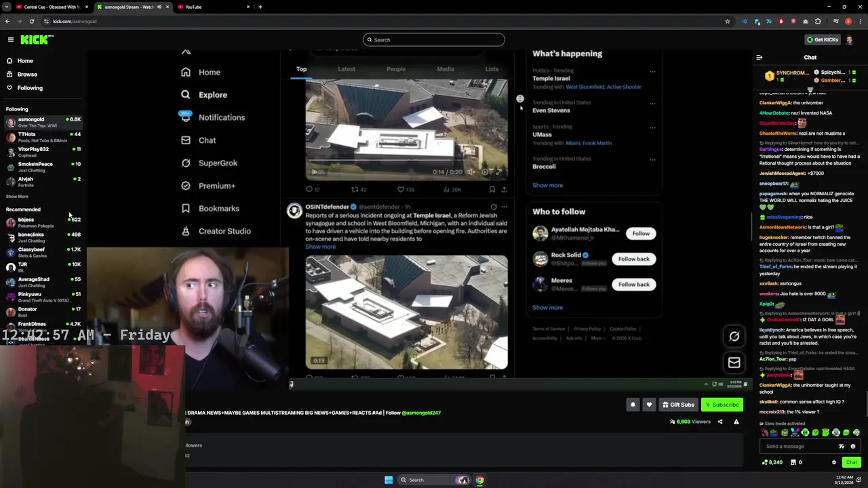This screenshot has height=488, width=868.
Task: Switch to the Media tab on X
Action: [x=446, y=69]
